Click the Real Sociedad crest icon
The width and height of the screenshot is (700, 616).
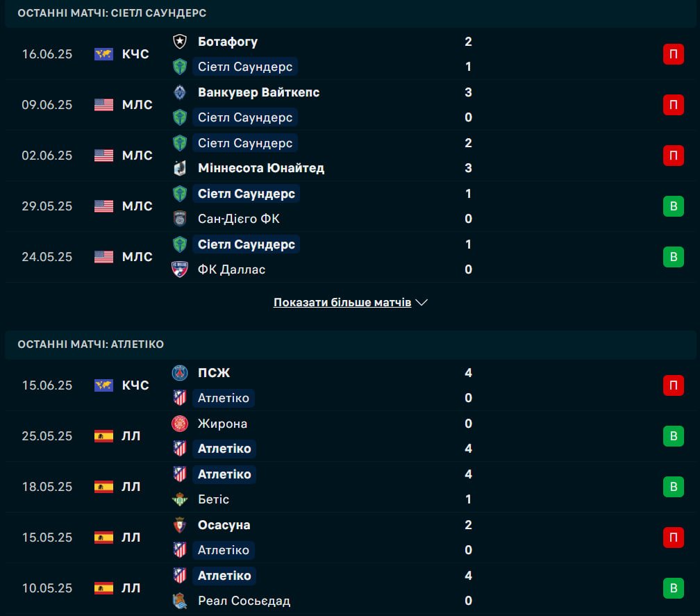click(180, 601)
